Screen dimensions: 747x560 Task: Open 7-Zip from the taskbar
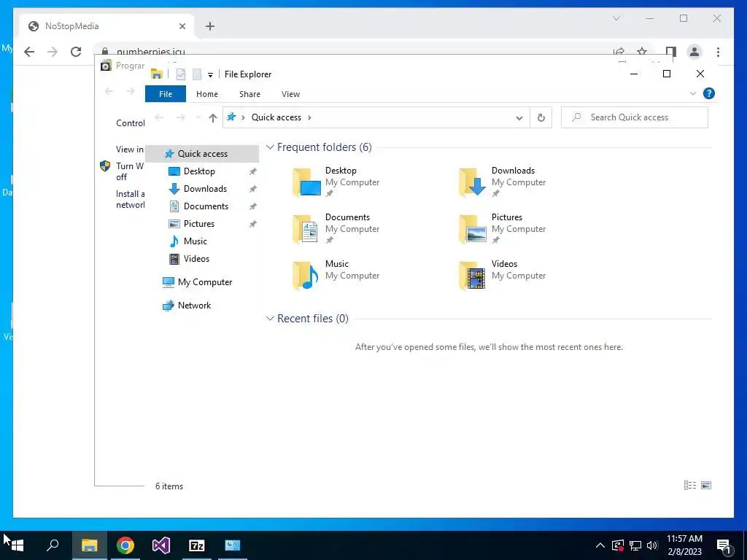click(x=196, y=545)
